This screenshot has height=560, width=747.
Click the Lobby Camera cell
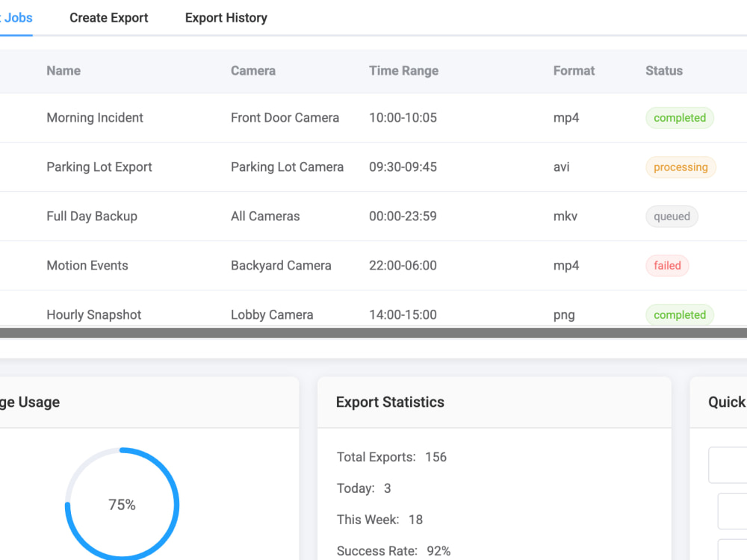tap(272, 315)
